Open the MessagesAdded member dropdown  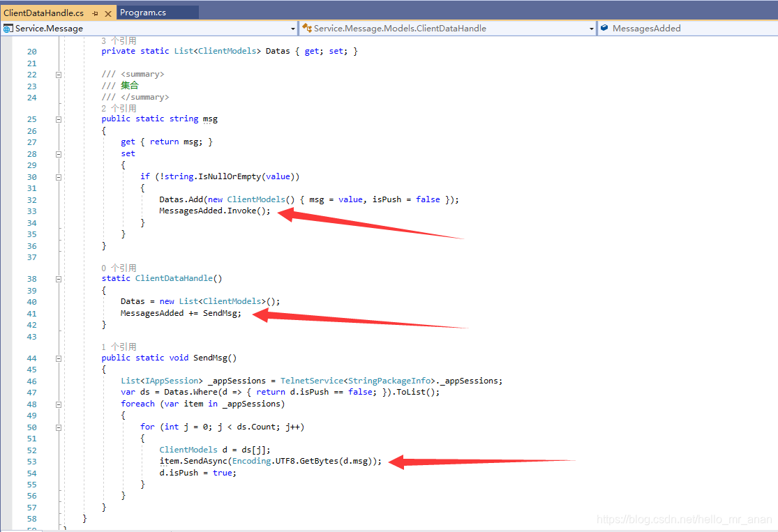[x=687, y=29]
